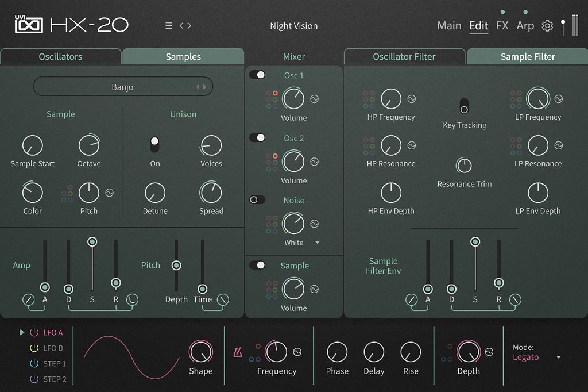The width and height of the screenshot is (588, 392).
Task: Expand the Legato mode dropdown
Action: pos(558,358)
